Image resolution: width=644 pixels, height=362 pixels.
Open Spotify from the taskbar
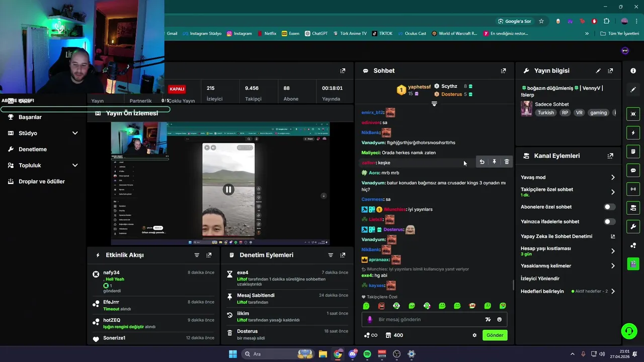coord(367,354)
